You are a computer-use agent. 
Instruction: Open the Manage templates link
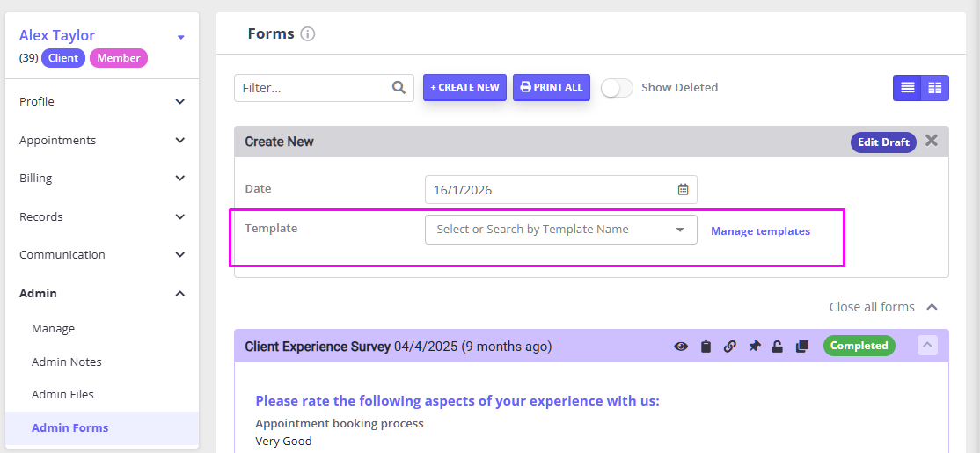(760, 231)
